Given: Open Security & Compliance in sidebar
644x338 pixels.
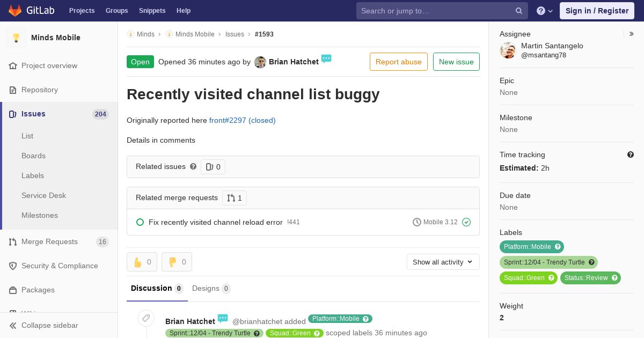Looking at the screenshot, I should [x=59, y=266].
